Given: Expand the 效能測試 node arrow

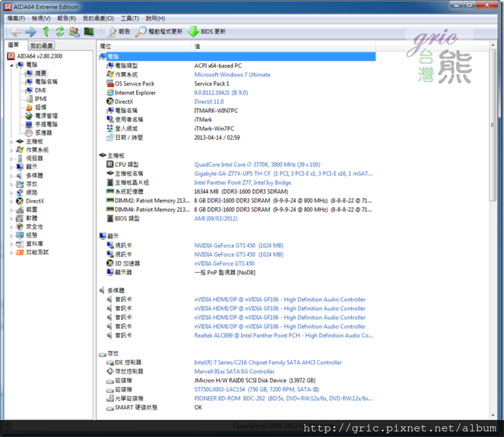Looking at the screenshot, I should (x=11, y=253).
